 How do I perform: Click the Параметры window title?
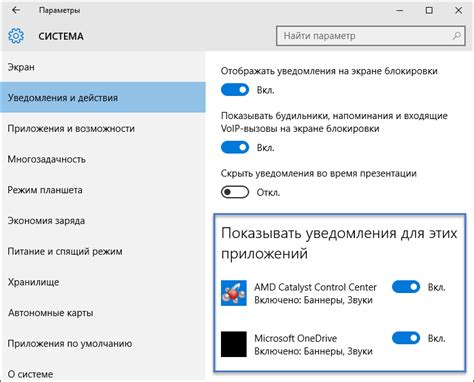coord(59,11)
